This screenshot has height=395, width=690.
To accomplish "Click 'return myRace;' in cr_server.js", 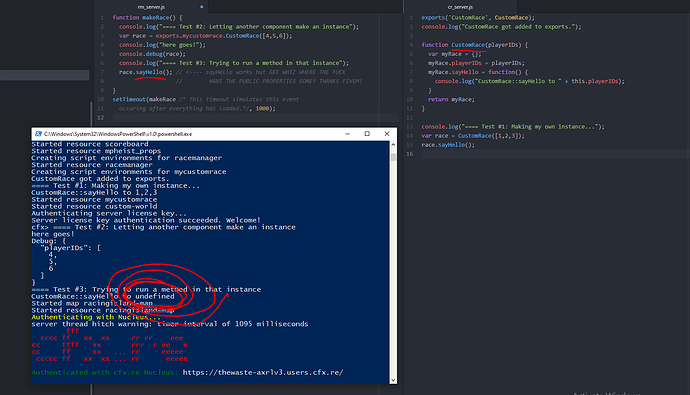I will tap(451, 99).
